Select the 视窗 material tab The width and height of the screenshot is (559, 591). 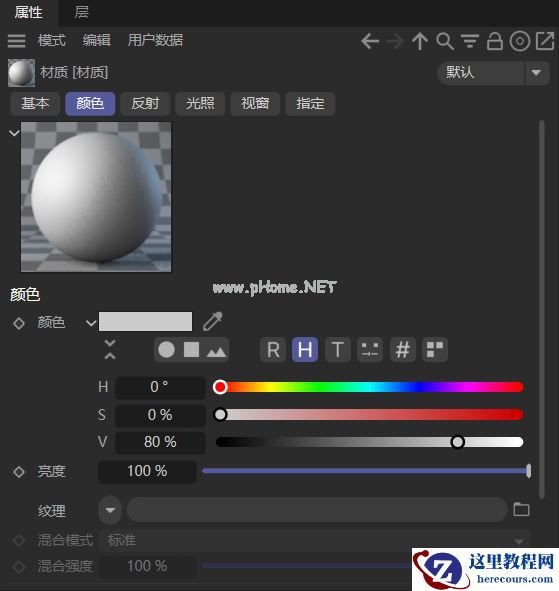tap(255, 103)
